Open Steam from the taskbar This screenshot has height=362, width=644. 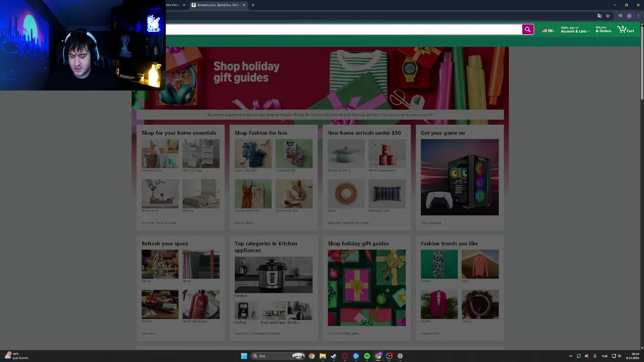tap(334, 356)
